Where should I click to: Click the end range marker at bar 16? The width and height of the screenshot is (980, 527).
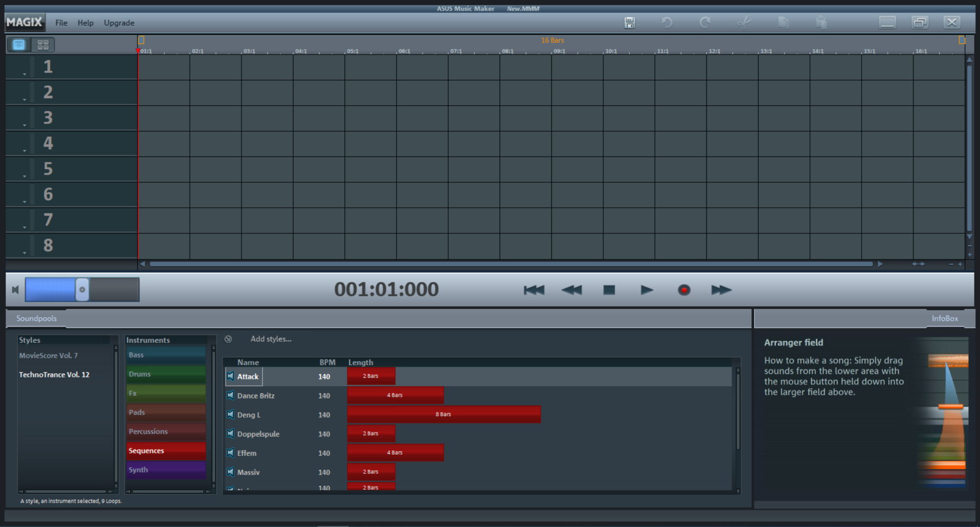pyautogui.click(x=962, y=40)
